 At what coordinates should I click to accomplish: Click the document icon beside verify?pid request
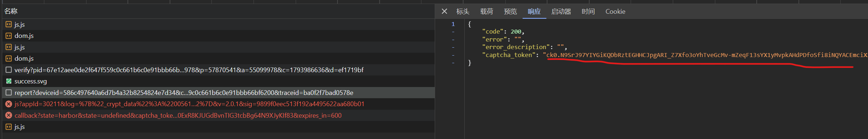coord(9,70)
